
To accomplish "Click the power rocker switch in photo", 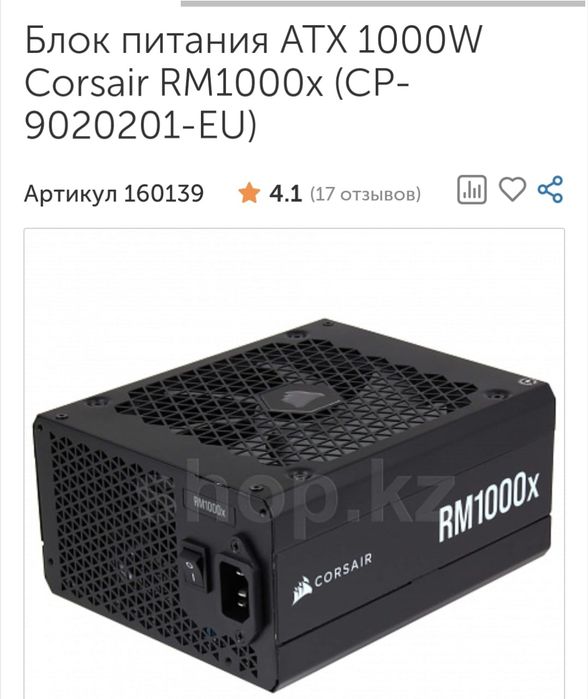I will click(194, 564).
